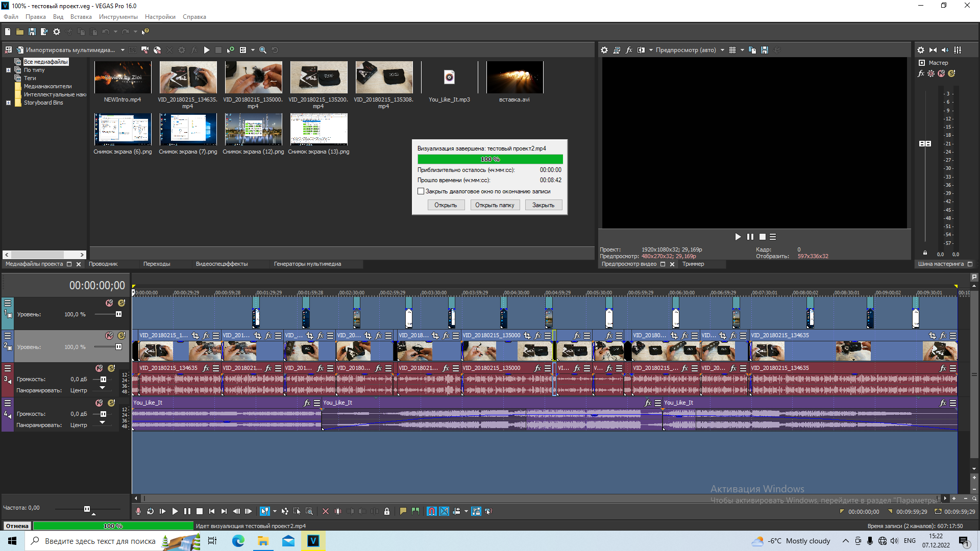Mute audio track 3
980x551 pixels.
[99, 368]
